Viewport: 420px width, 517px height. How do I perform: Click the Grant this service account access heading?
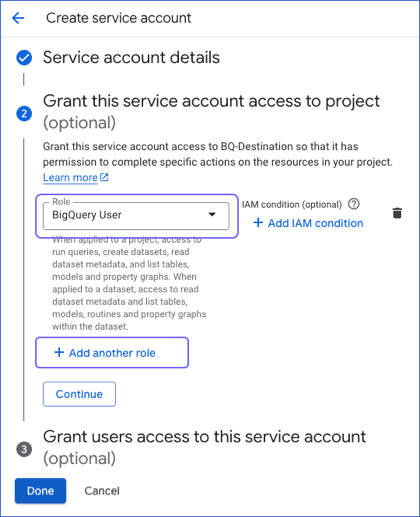(211, 112)
